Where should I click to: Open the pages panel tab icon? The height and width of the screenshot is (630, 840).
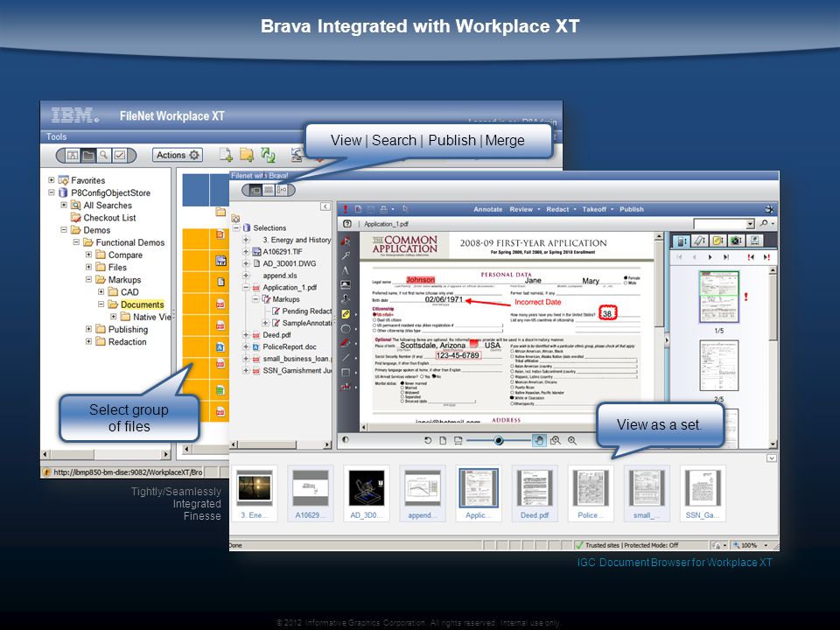click(x=682, y=241)
